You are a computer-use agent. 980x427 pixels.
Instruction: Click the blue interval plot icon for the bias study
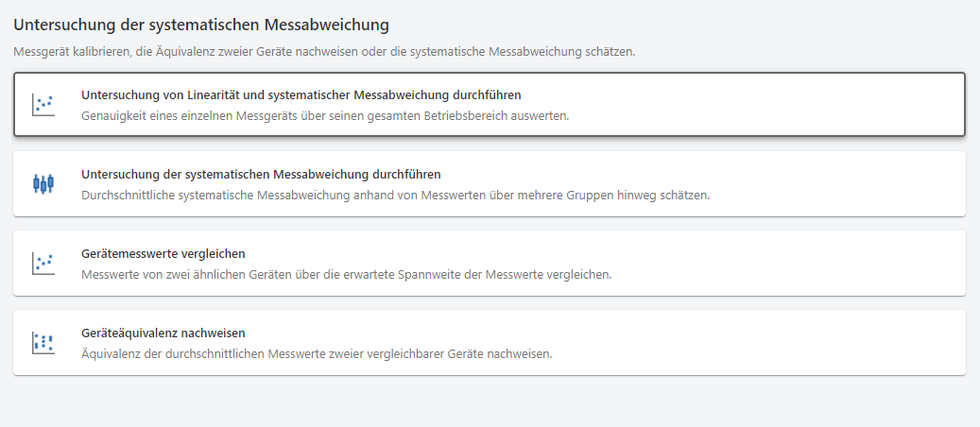click(43, 184)
